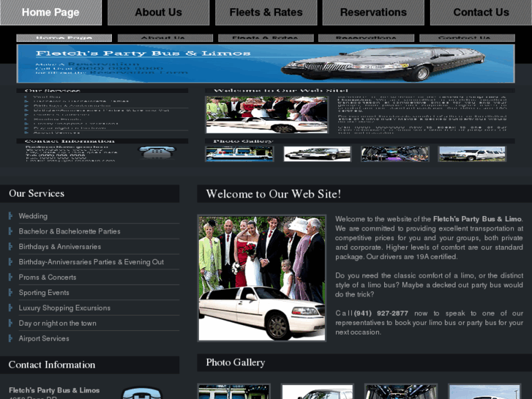Screen dimensions: 532x399
Task: Open Birthday-Anniversaries Parties & Evening Out
Action: [x=91, y=262]
